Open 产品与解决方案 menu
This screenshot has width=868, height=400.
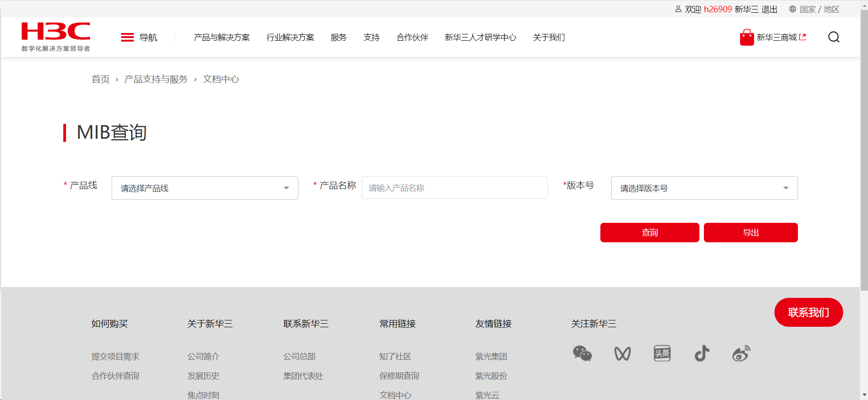click(222, 38)
